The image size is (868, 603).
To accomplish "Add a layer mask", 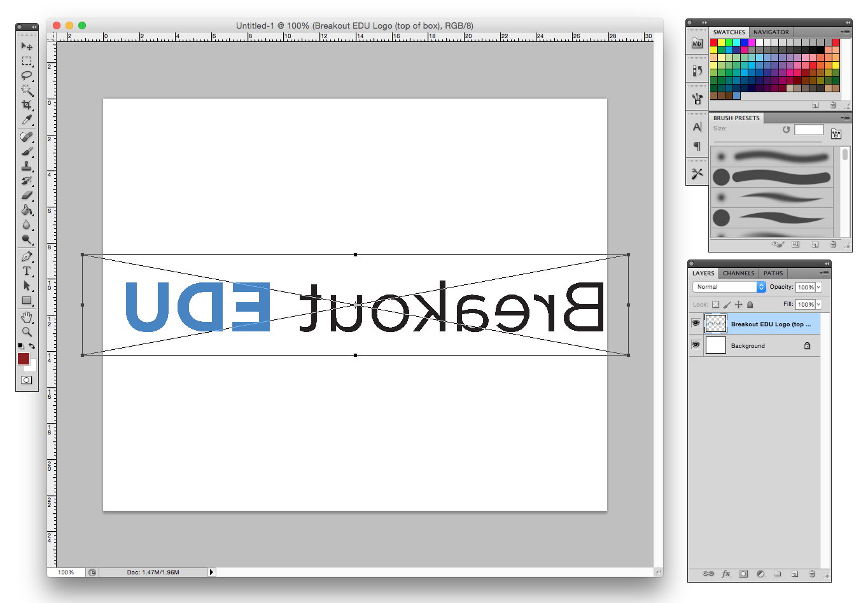I will coord(743,574).
